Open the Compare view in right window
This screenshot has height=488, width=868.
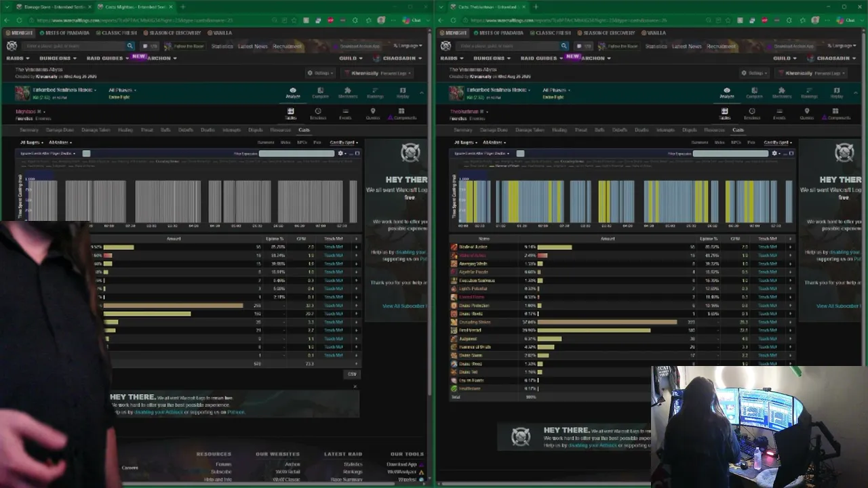click(x=754, y=93)
